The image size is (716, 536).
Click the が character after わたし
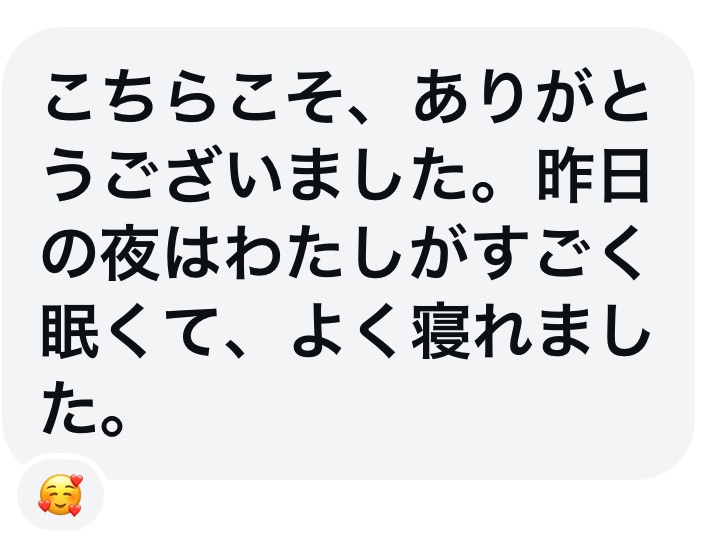pos(437,253)
